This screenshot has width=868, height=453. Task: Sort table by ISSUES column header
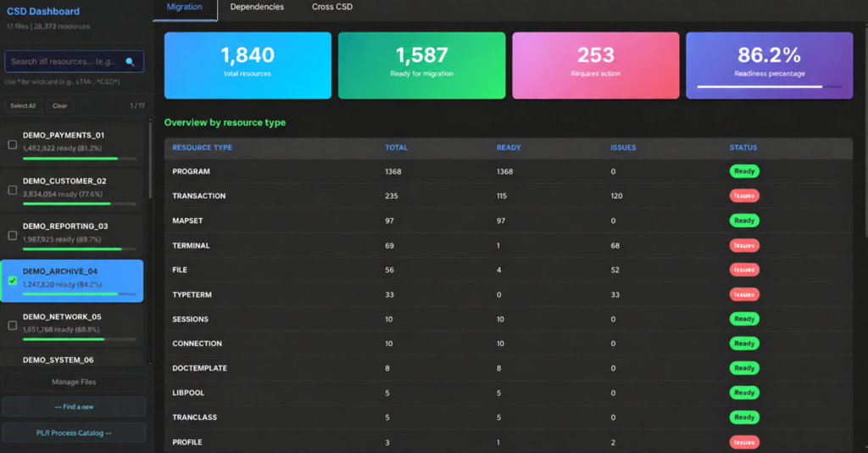(x=623, y=148)
